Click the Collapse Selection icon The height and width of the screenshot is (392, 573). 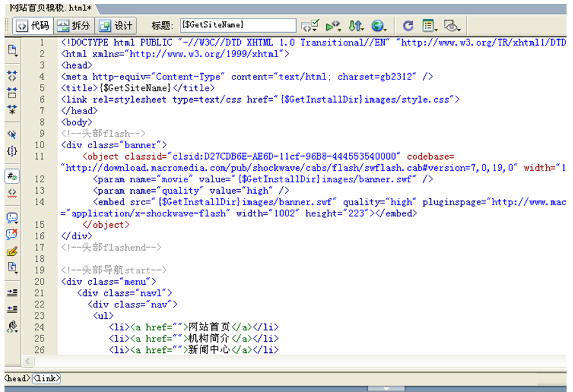tap(12, 92)
